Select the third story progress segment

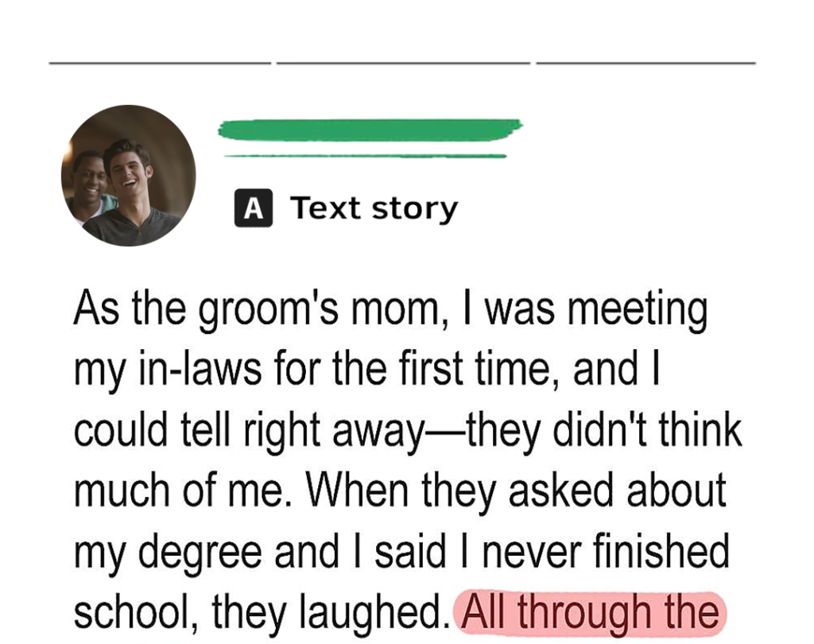point(645,63)
